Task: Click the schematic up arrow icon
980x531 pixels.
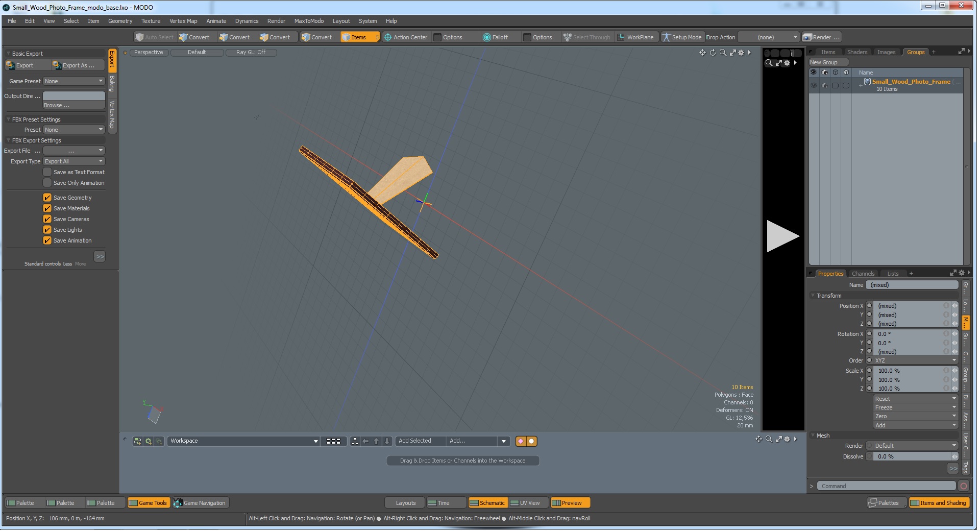Action: pos(376,441)
